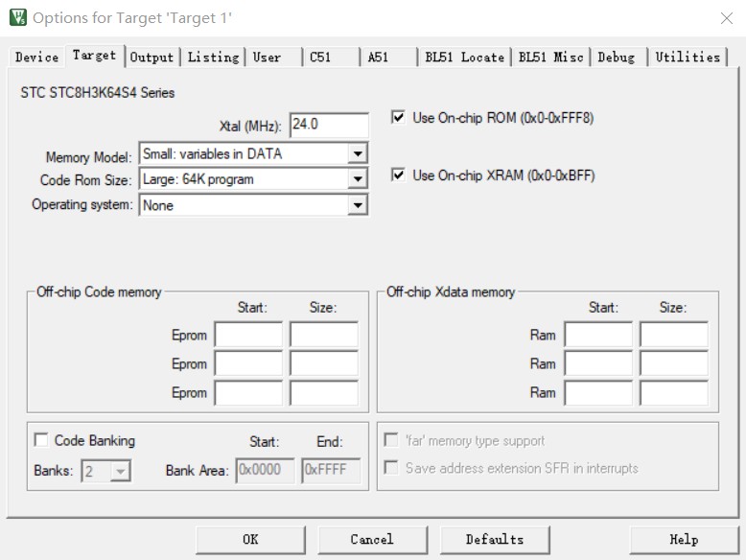Screen dimensions: 746x560
Task: Toggle Use On-chip ROM checkbox
Action: (x=398, y=118)
